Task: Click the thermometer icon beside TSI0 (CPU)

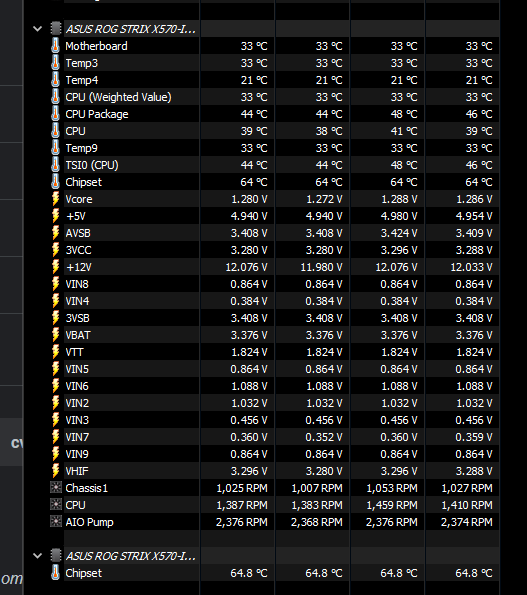Action: [x=55, y=165]
